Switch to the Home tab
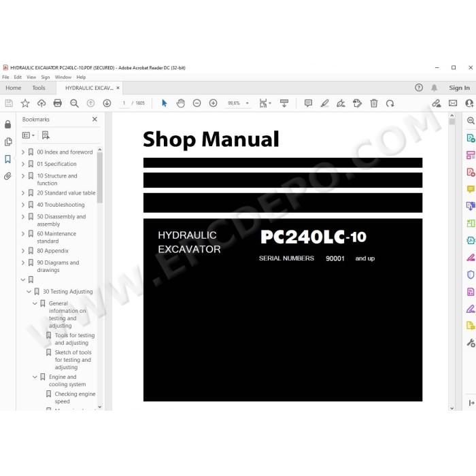Screen dimensions: 476x476 [14, 88]
